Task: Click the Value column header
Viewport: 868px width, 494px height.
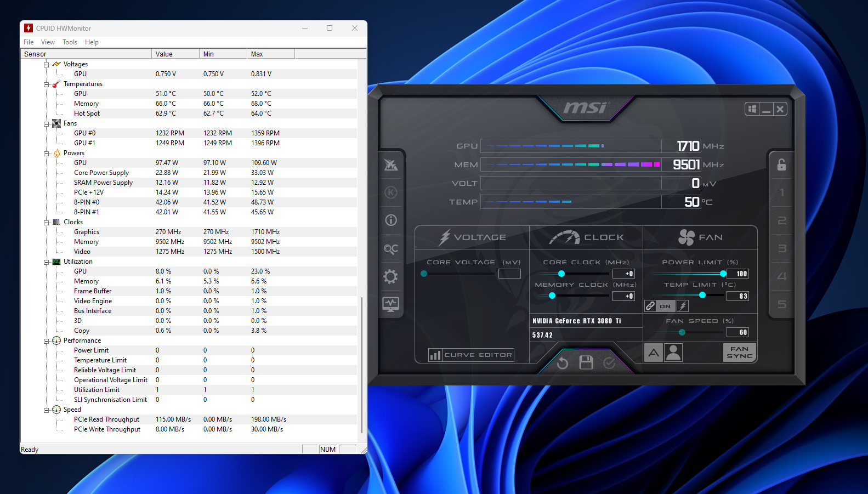Action: pyautogui.click(x=175, y=54)
